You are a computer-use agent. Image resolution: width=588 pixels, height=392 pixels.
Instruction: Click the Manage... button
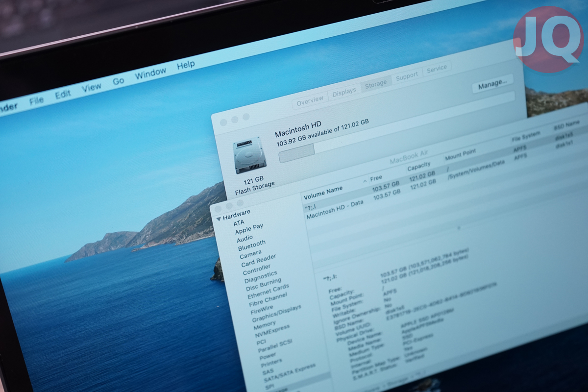tap(493, 84)
